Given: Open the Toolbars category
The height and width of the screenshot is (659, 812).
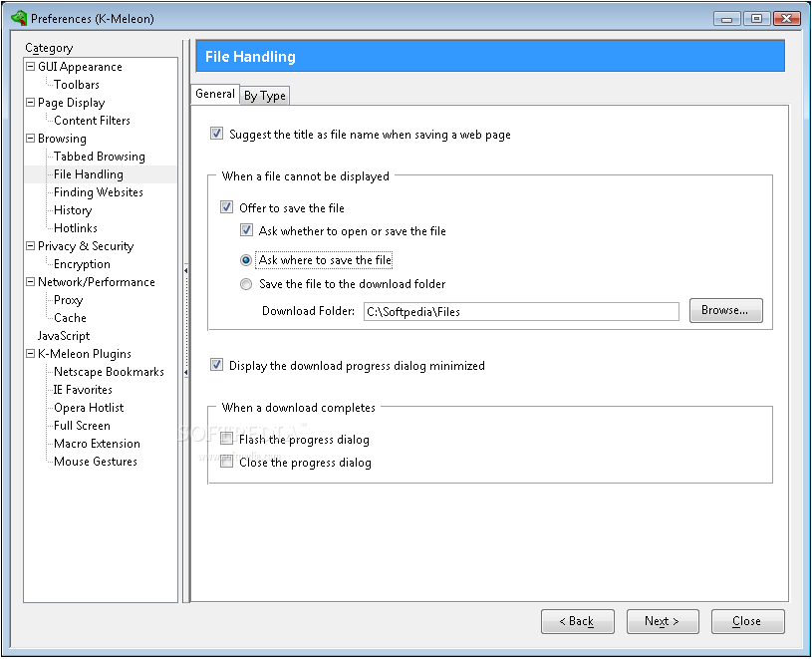Looking at the screenshot, I should point(76,84).
